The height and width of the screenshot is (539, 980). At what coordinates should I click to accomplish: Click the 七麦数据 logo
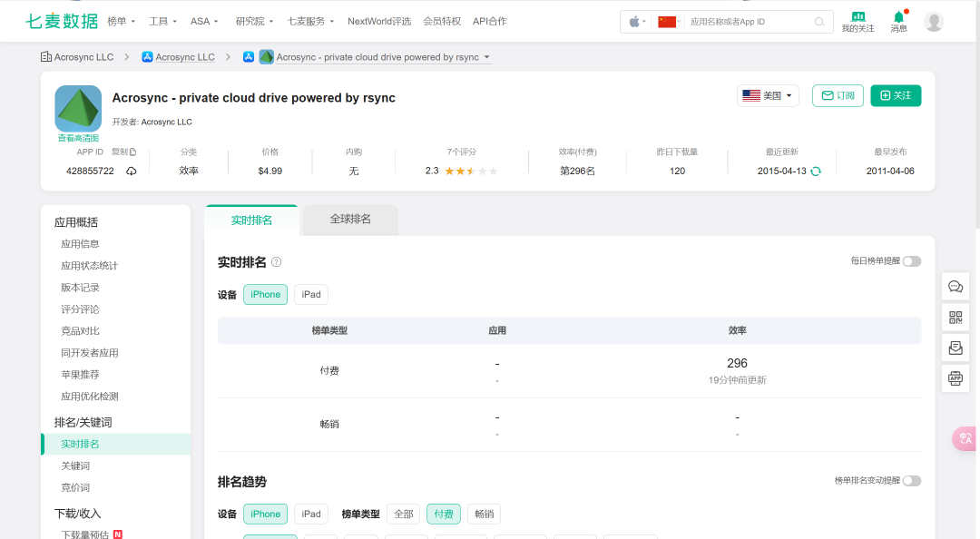[62, 21]
